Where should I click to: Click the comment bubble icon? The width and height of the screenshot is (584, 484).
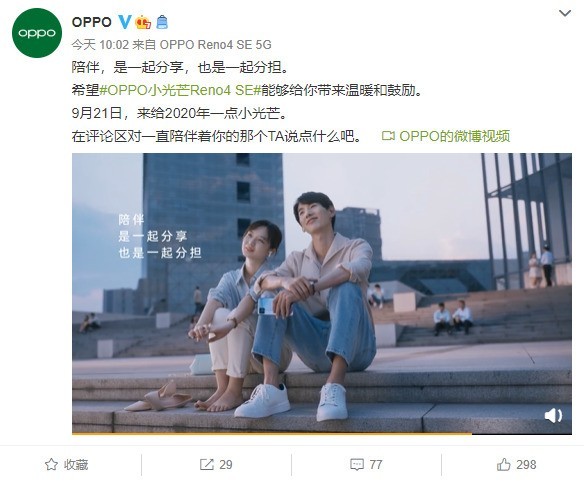[x=357, y=465]
